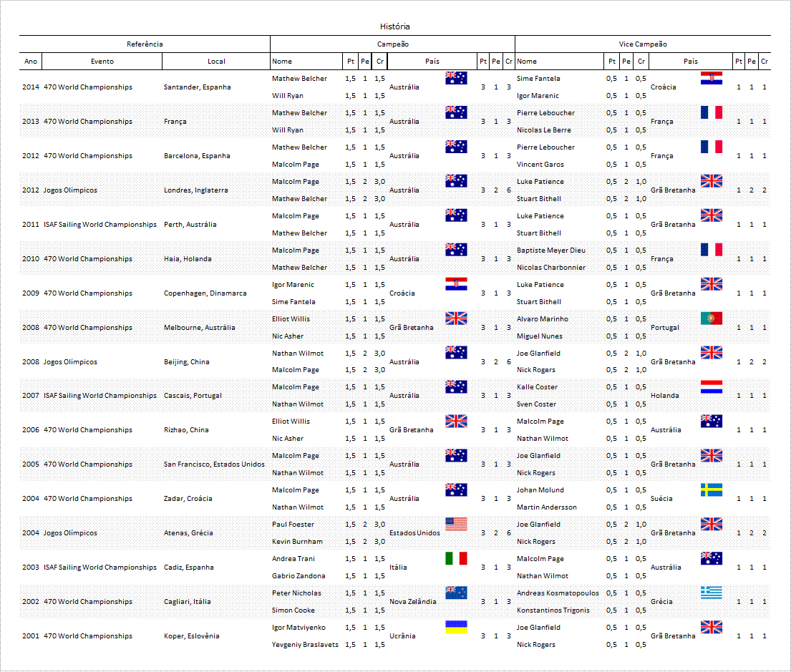
Task: Click the New Zealand flag in the 2002 champion row
Action: pyautogui.click(x=456, y=593)
